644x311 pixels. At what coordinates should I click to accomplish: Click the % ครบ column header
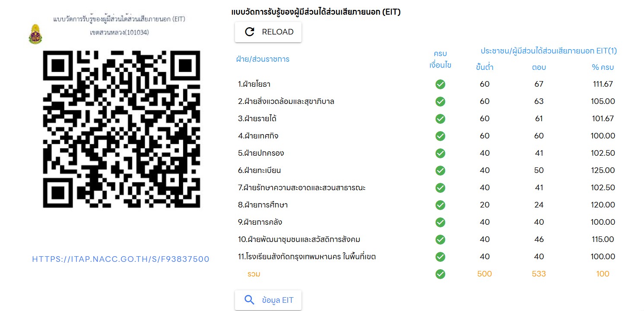pyautogui.click(x=603, y=67)
